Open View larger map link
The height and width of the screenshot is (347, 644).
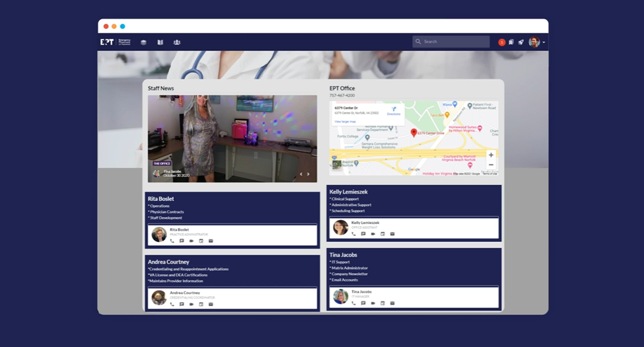[x=343, y=122]
